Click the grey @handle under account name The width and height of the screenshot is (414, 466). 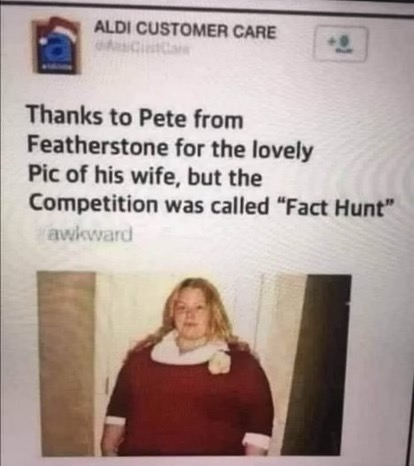pos(138,50)
